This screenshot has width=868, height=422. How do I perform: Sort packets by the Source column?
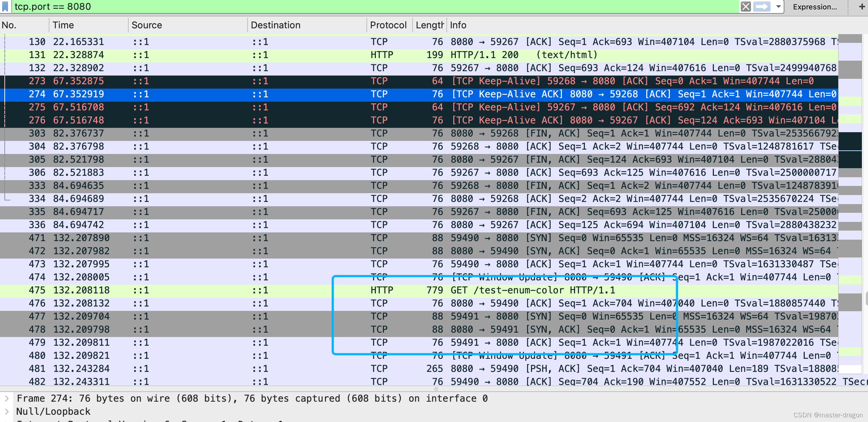point(188,25)
